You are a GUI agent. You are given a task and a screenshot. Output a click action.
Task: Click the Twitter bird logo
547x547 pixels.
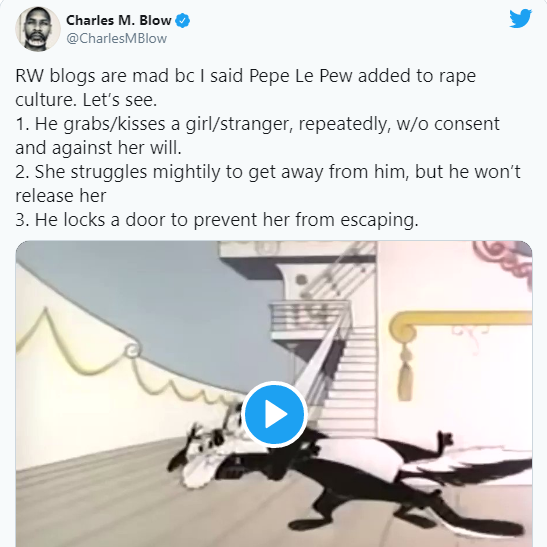click(520, 18)
